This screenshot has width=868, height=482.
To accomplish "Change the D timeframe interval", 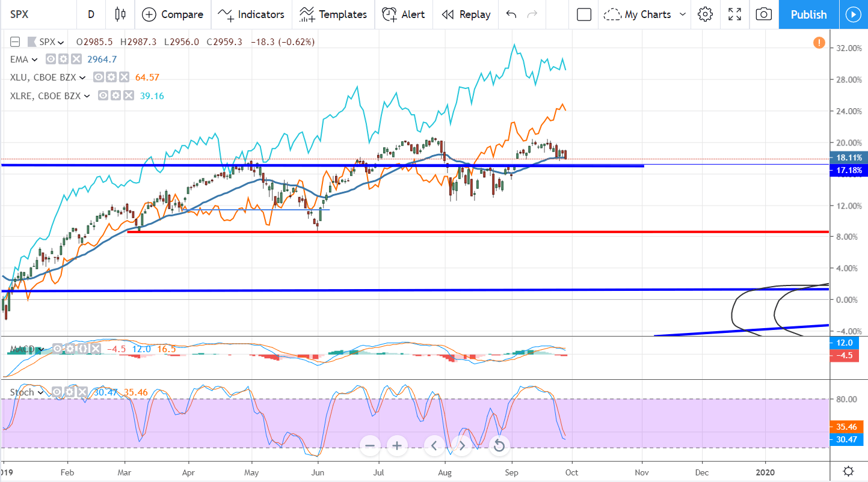I will [x=91, y=14].
